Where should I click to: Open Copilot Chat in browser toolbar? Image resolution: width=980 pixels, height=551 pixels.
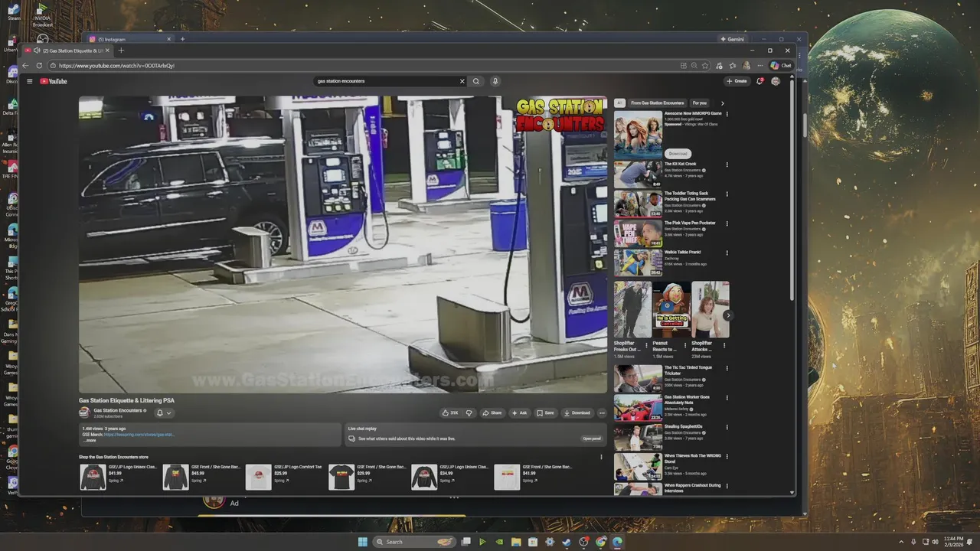[x=781, y=66]
